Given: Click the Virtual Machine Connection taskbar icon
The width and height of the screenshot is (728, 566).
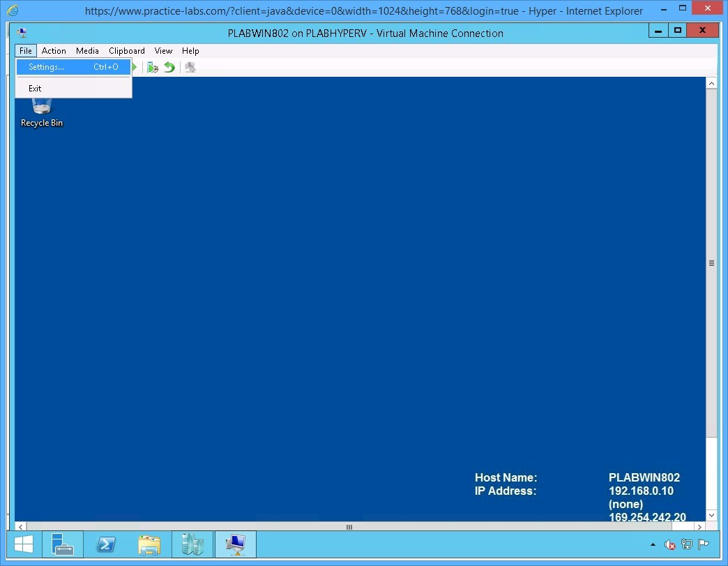Looking at the screenshot, I should [235, 544].
